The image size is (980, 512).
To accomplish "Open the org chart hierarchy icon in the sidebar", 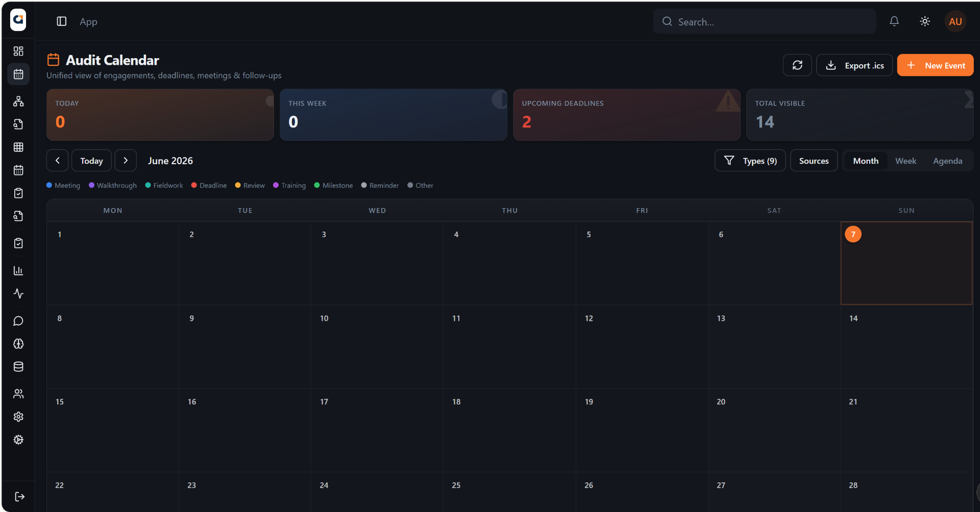I will [18, 101].
